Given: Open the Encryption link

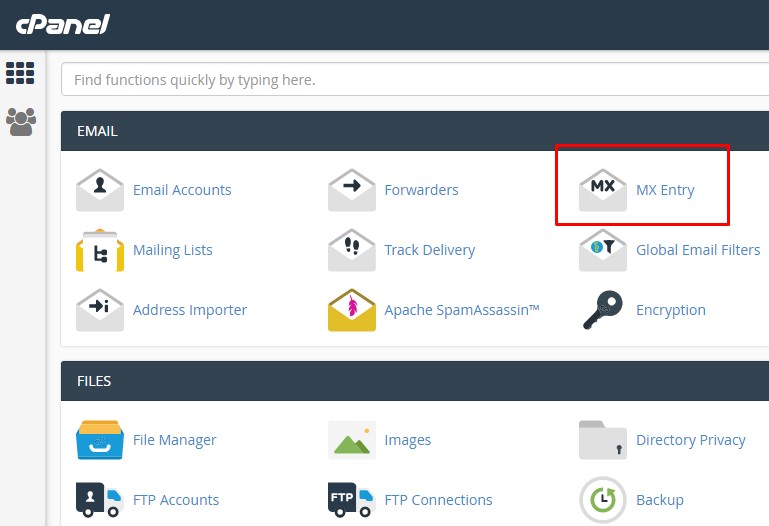Looking at the screenshot, I should pyautogui.click(x=670, y=310).
